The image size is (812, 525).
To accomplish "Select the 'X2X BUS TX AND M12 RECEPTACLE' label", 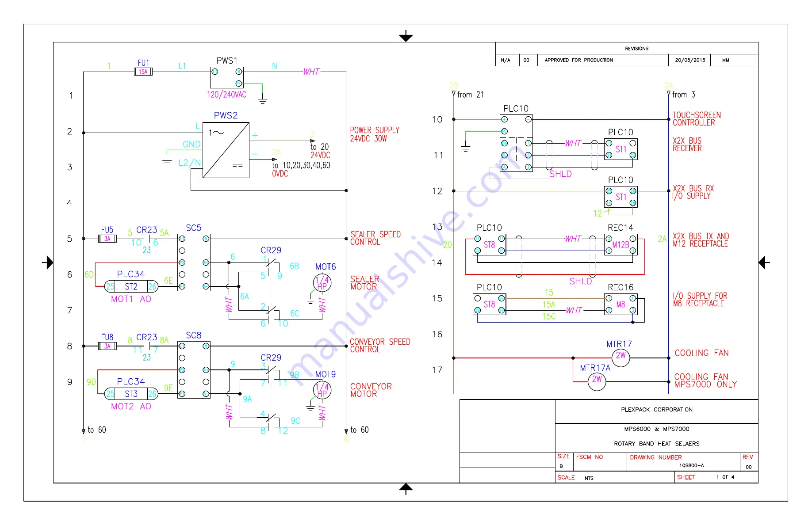I will (x=701, y=240).
